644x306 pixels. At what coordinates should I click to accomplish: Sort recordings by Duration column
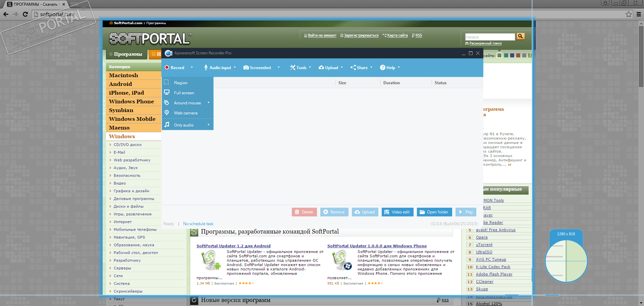tap(391, 83)
